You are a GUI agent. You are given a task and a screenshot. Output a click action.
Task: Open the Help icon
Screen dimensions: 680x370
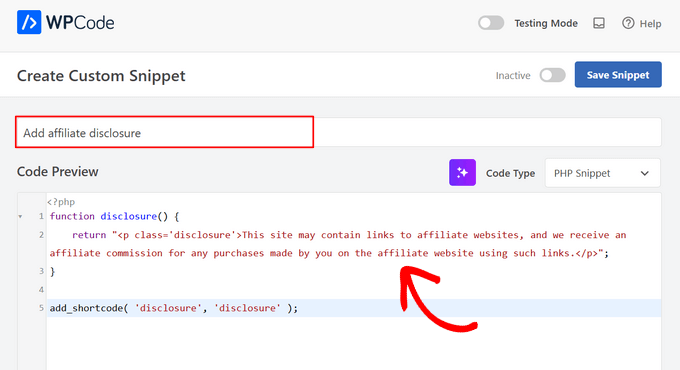click(x=628, y=23)
